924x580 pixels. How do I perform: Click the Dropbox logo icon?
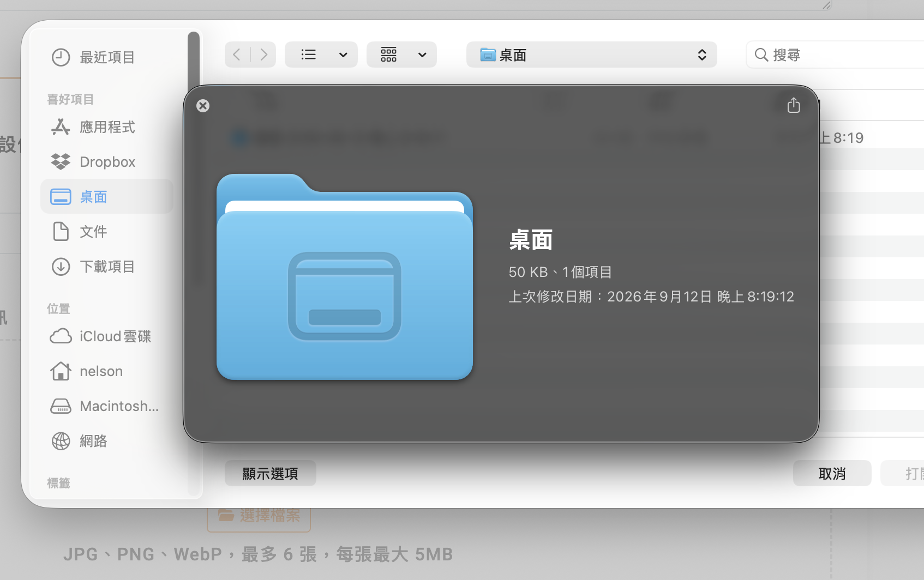tap(61, 162)
